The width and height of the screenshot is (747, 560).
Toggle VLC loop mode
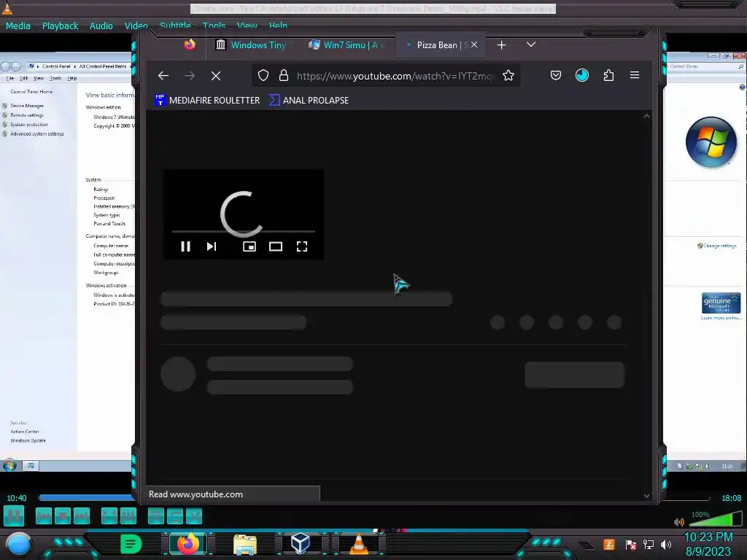tap(175, 516)
